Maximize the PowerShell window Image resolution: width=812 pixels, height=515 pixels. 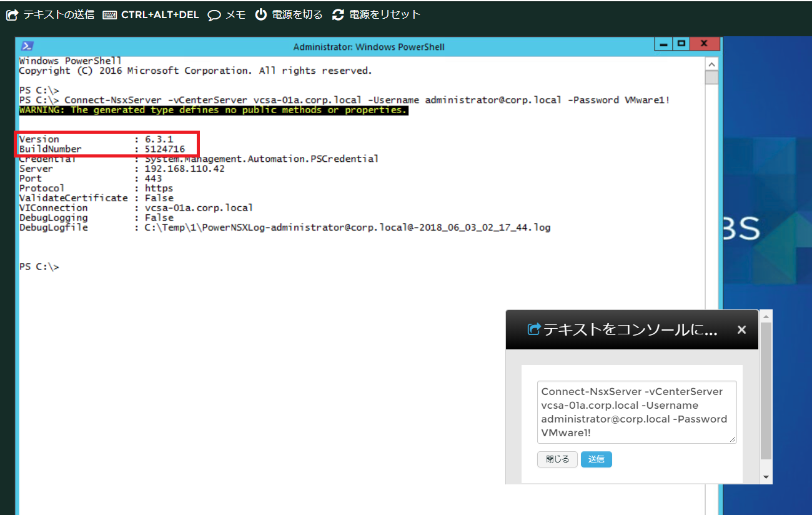[681, 44]
